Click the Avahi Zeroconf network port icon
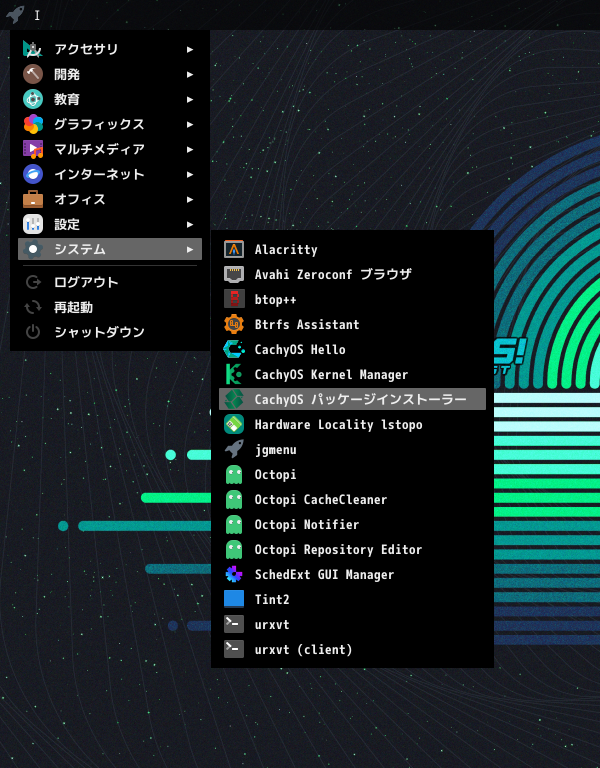The width and height of the screenshot is (600, 768). pos(234,274)
